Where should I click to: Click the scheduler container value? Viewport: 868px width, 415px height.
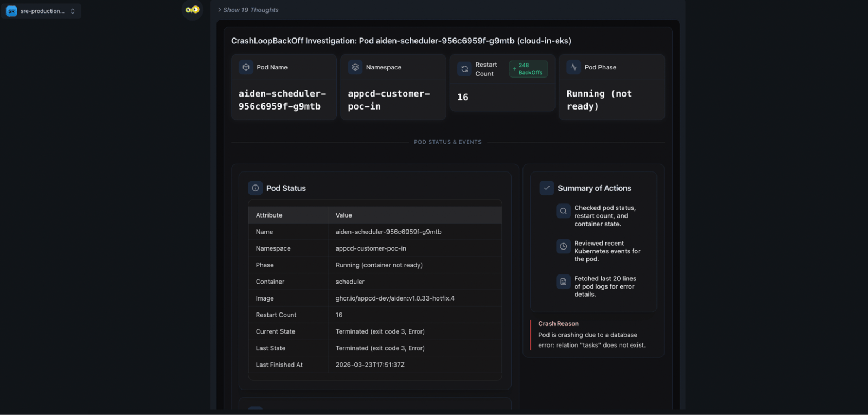pyautogui.click(x=350, y=282)
